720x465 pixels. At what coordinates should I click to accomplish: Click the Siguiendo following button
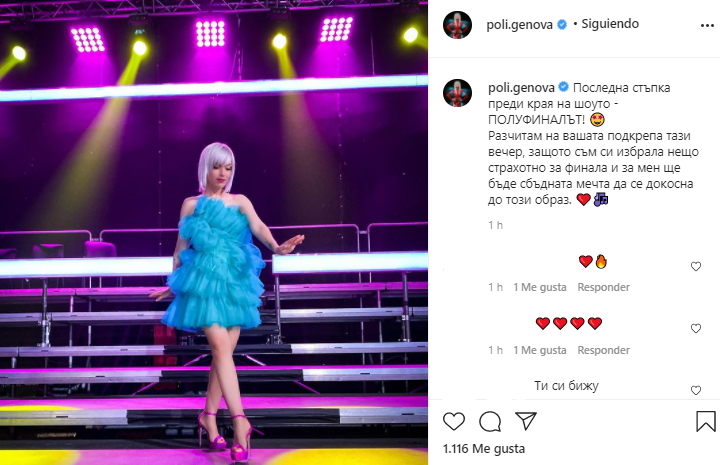coord(610,24)
